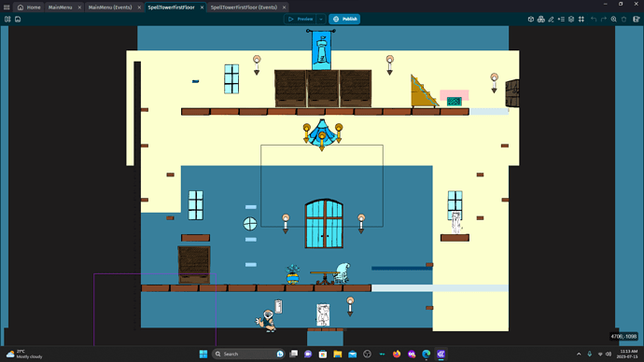The image size is (644, 362).
Task: Switch to SpellTowerFirstFloor (Events) tab
Action: (x=244, y=7)
